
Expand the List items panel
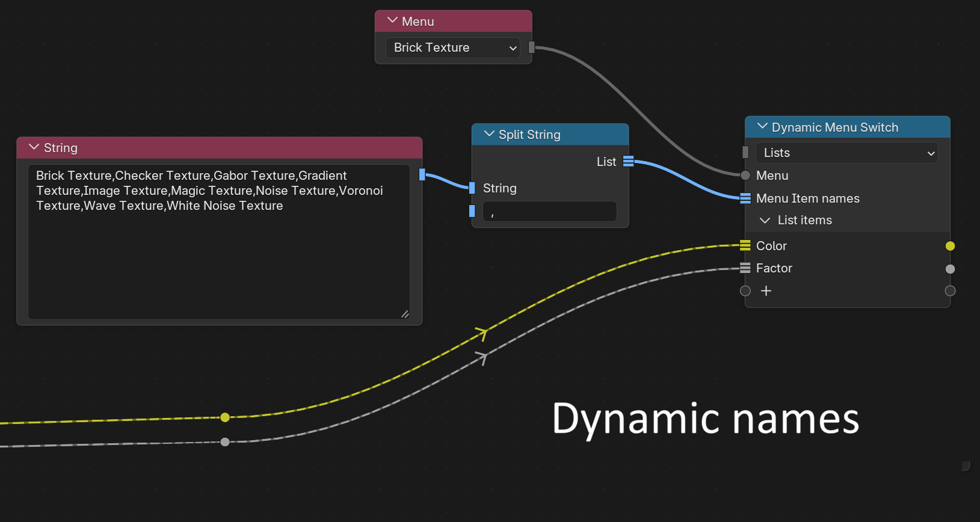[765, 221]
